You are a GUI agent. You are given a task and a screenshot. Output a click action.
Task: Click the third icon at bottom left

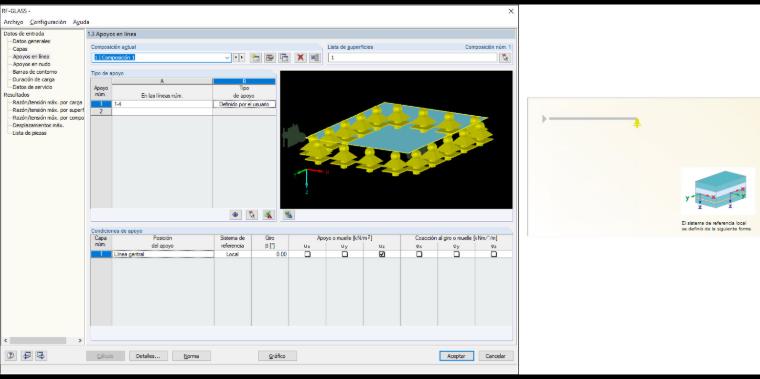click(x=41, y=356)
